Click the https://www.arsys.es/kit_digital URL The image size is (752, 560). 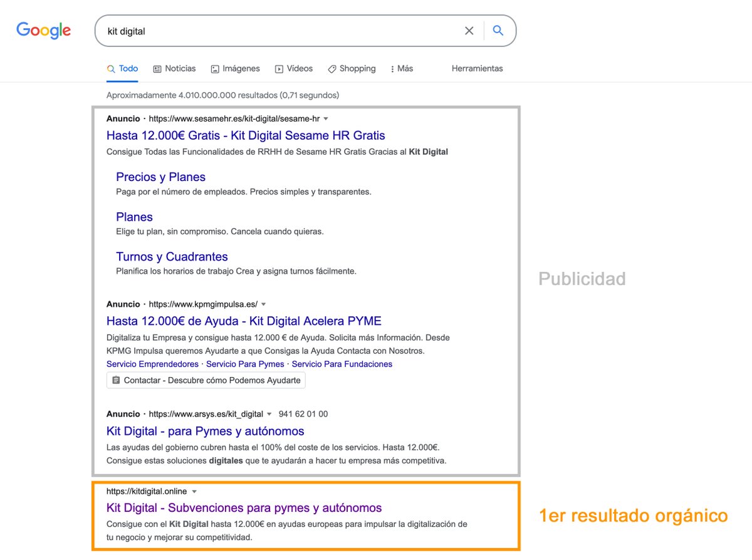click(x=206, y=415)
